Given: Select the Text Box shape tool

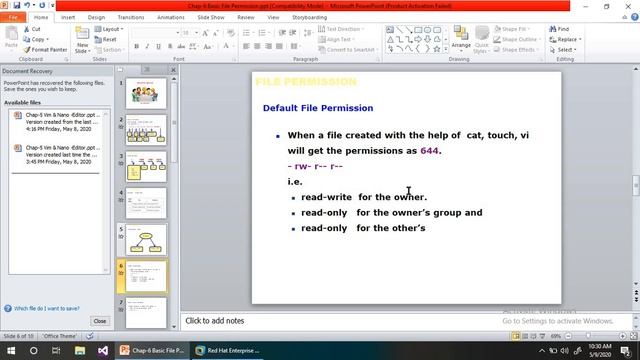Looking at the screenshot, I should (390, 30).
